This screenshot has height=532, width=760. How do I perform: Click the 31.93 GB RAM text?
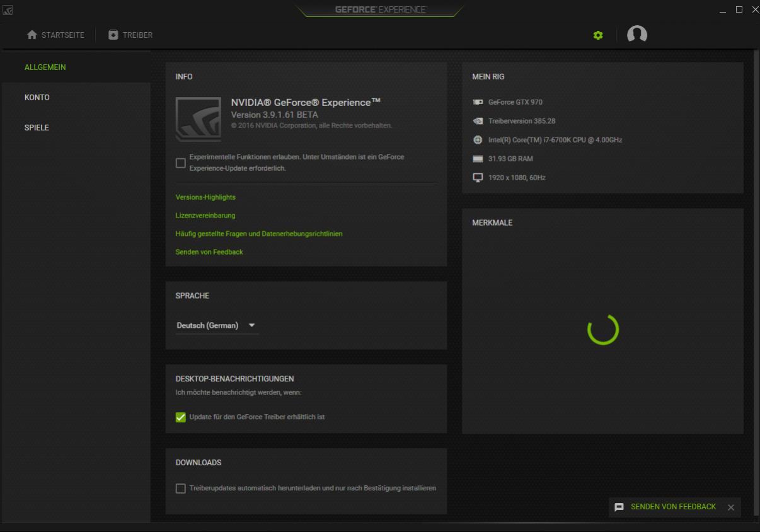(x=510, y=159)
